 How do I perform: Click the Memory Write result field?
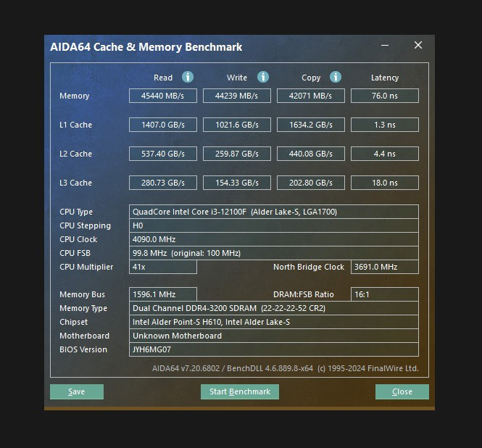coord(237,96)
